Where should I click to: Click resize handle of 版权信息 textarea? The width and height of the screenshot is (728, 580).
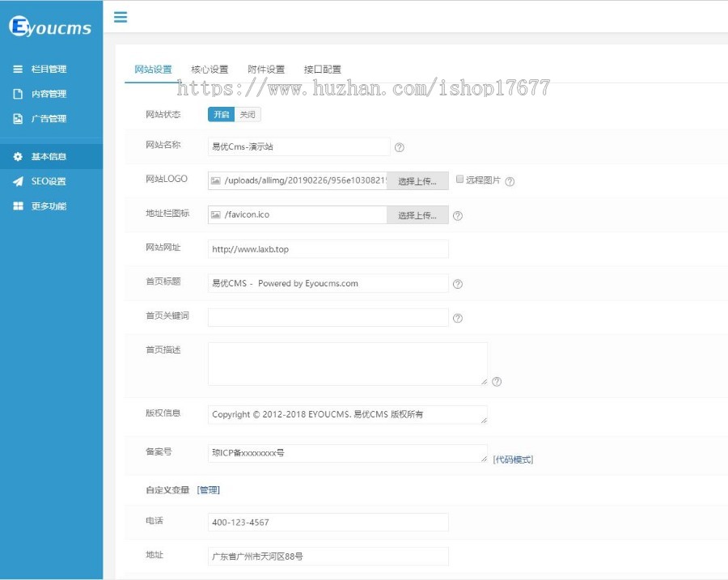(484, 421)
